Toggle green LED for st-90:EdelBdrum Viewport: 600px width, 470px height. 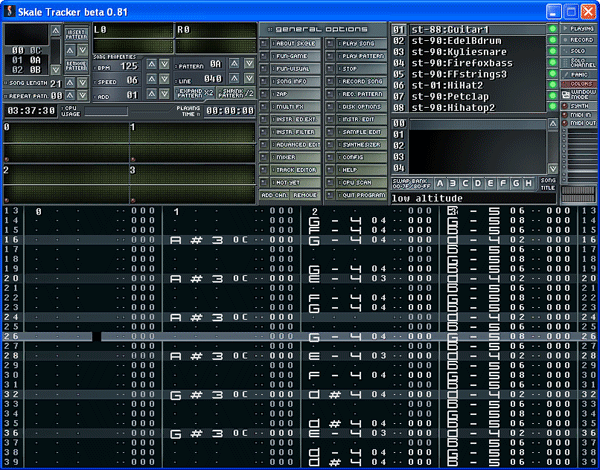pyautogui.click(x=552, y=40)
